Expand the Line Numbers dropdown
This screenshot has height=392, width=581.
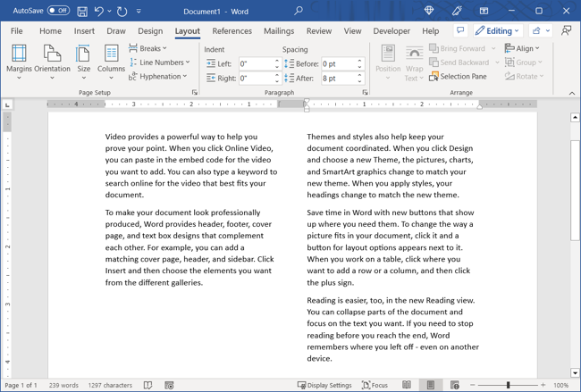pos(159,63)
